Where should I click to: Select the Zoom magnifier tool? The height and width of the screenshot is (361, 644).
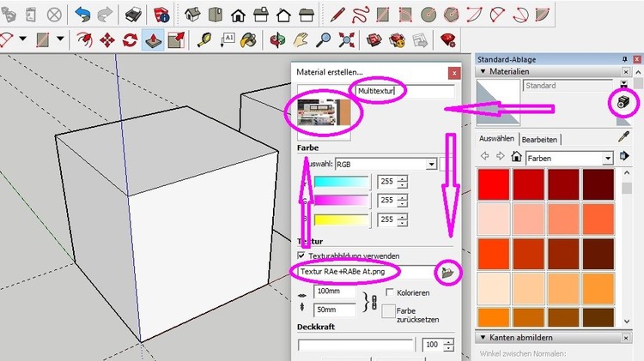pos(323,39)
